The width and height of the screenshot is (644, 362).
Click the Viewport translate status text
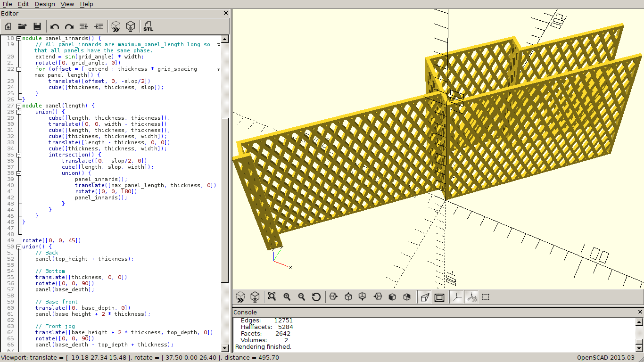[140, 358]
